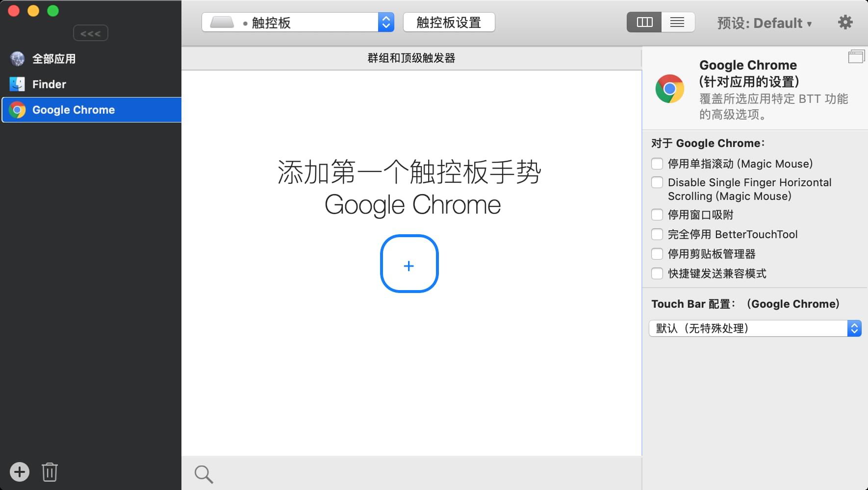
Task: Click the 添加第一个触控板手势 heading text
Action: pos(409,172)
